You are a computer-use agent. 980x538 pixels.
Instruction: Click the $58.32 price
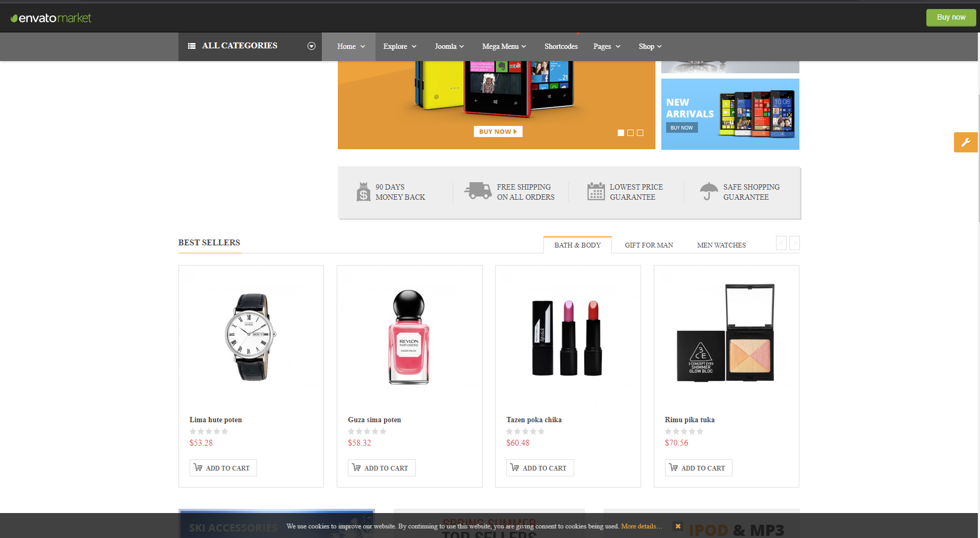click(360, 443)
